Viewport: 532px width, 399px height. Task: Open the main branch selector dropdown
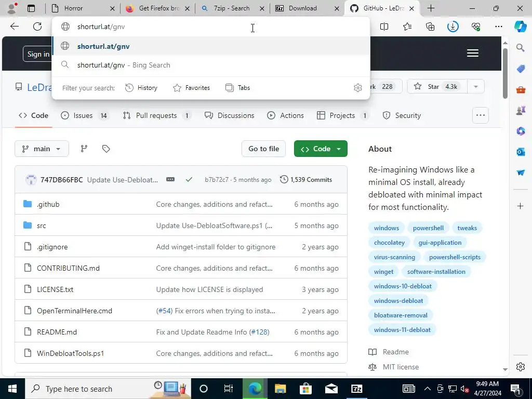[x=42, y=149]
